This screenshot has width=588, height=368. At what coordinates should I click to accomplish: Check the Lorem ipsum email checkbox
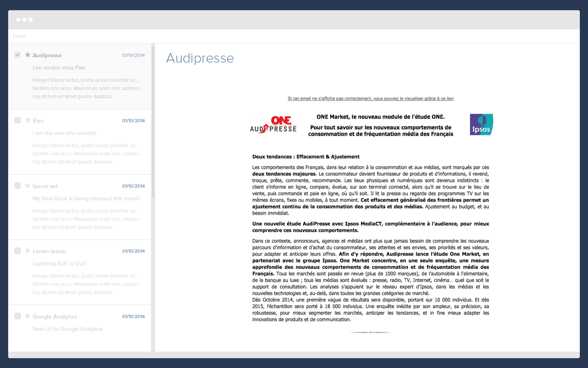pyautogui.click(x=18, y=251)
